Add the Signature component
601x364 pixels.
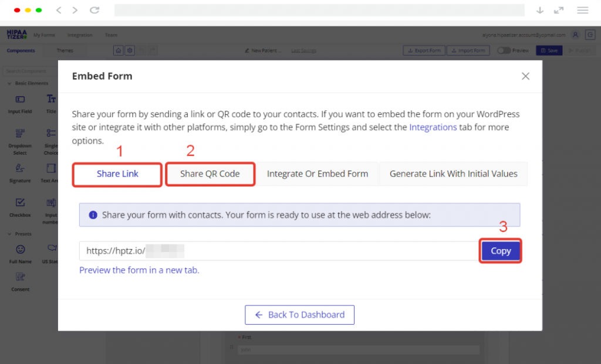click(x=20, y=169)
